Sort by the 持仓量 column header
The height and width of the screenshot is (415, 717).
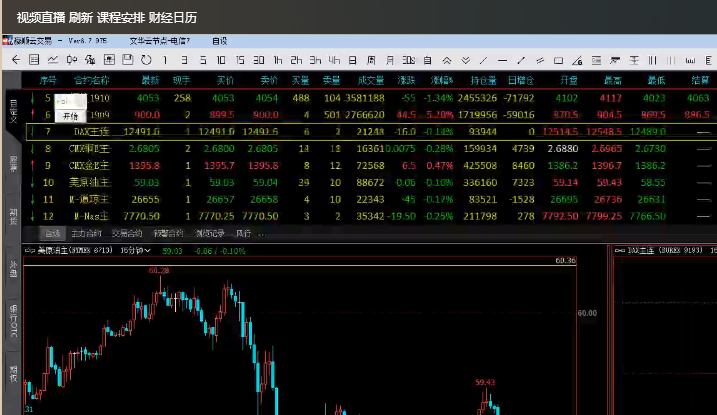(483, 80)
